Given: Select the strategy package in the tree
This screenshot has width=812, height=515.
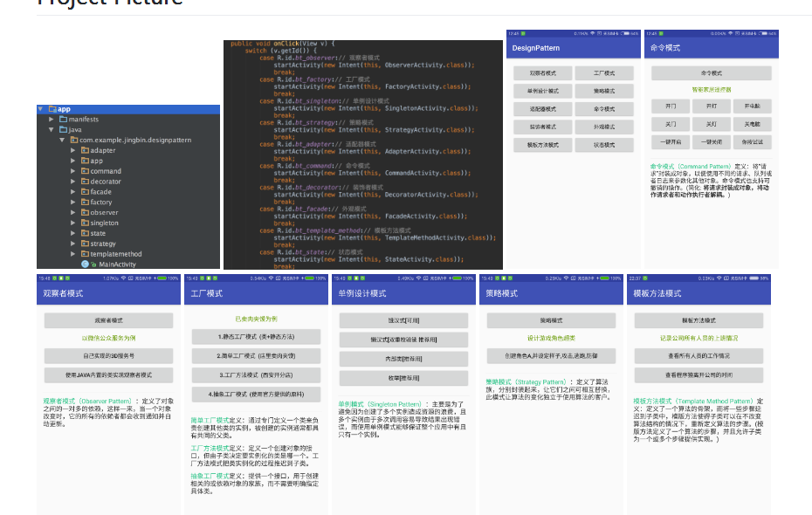Looking at the screenshot, I should click(x=103, y=244).
